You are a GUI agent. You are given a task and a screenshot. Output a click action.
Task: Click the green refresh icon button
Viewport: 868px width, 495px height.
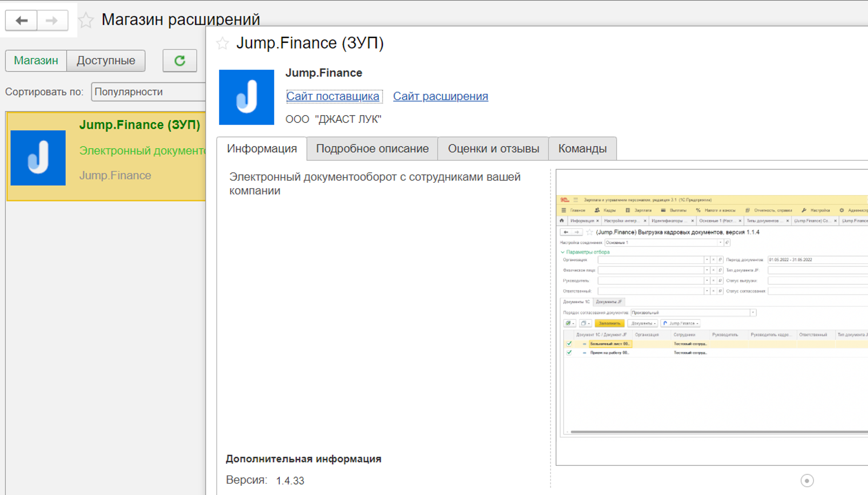pyautogui.click(x=180, y=60)
